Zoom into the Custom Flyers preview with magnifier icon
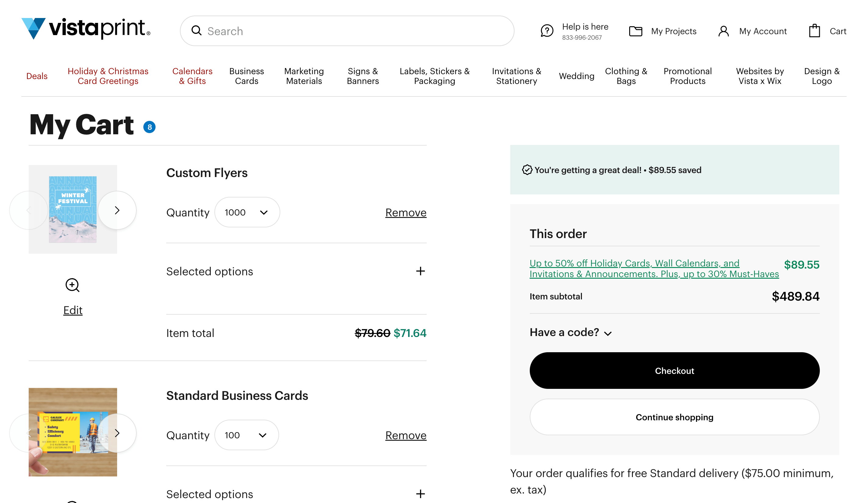868x503 pixels. [72, 285]
